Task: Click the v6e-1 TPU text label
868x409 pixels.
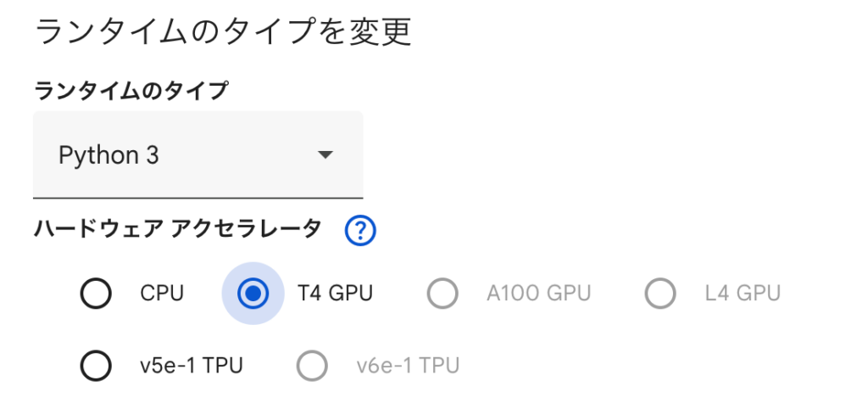Action: [408, 366]
